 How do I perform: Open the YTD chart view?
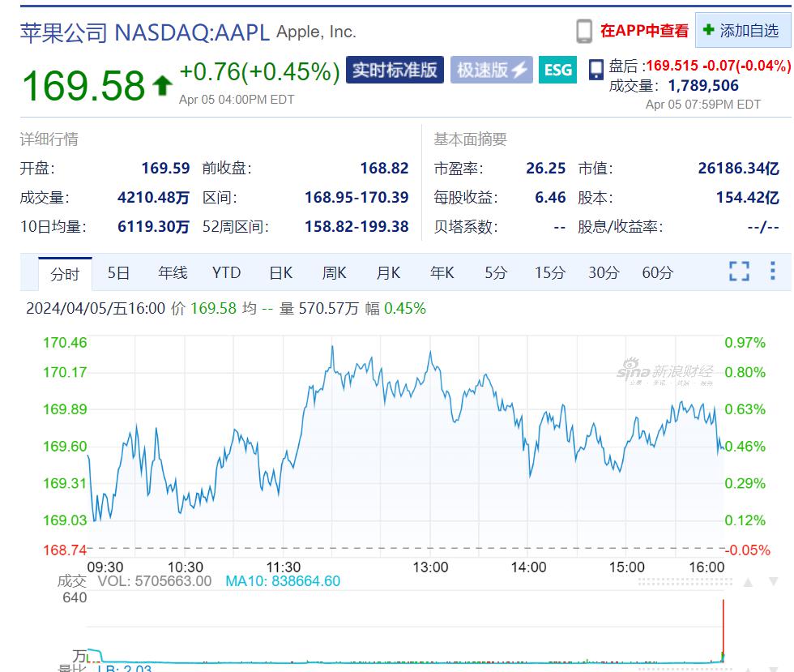(x=226, y=273)
